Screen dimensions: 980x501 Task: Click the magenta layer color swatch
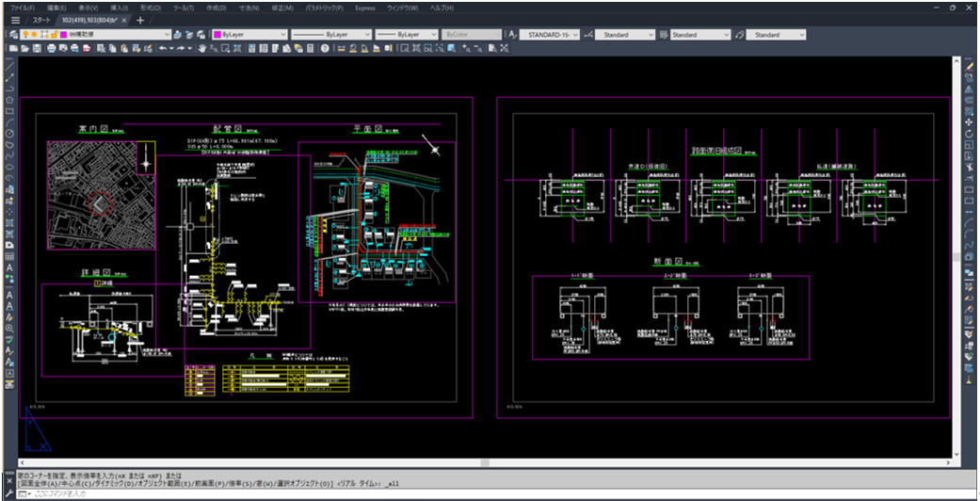click(x=64, y=35)
